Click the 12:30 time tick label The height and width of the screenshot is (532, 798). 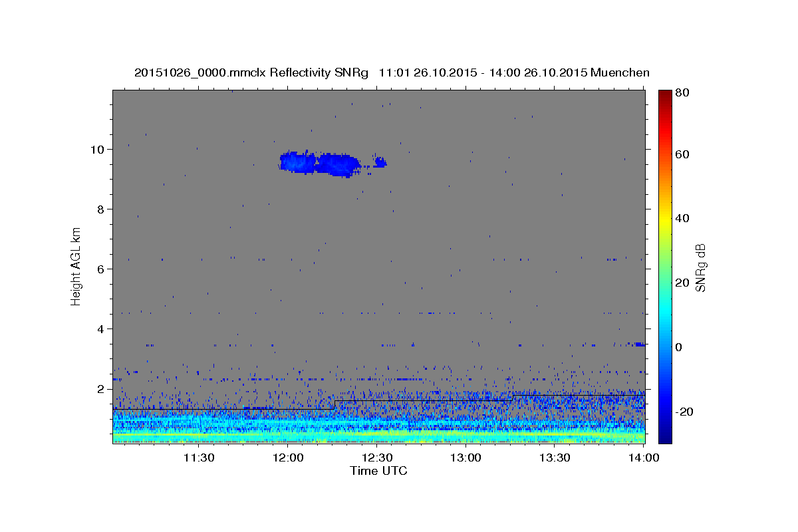(376, 458)
